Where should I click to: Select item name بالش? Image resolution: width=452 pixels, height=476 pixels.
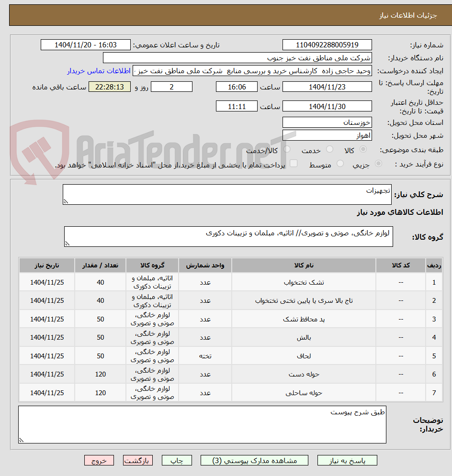(304, 338)
